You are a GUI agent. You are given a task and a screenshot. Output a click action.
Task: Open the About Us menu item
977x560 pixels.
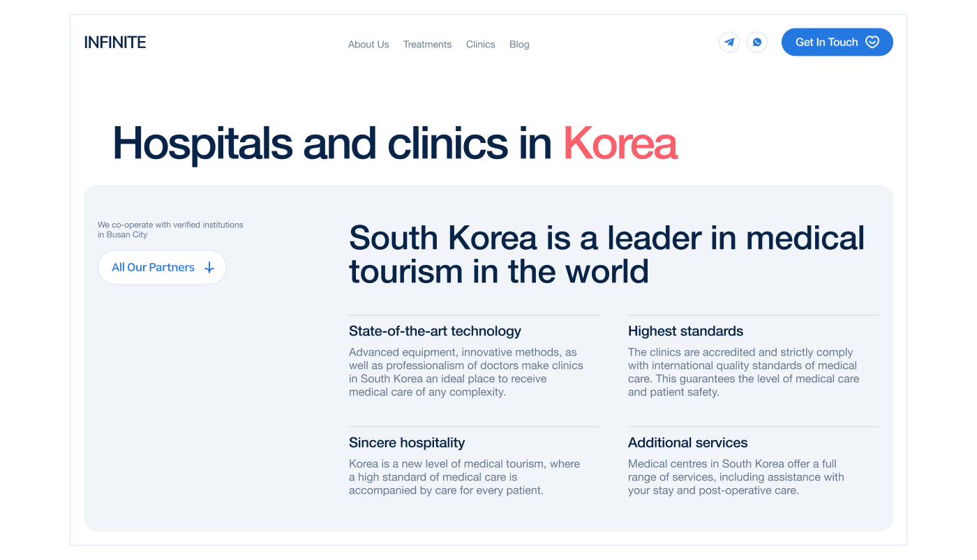tap(368, 44)
